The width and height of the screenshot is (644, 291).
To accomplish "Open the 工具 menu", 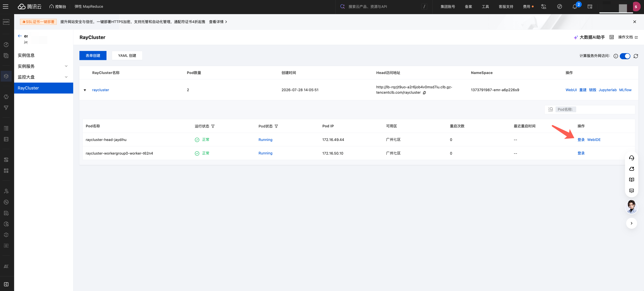I will coord(485,7).
